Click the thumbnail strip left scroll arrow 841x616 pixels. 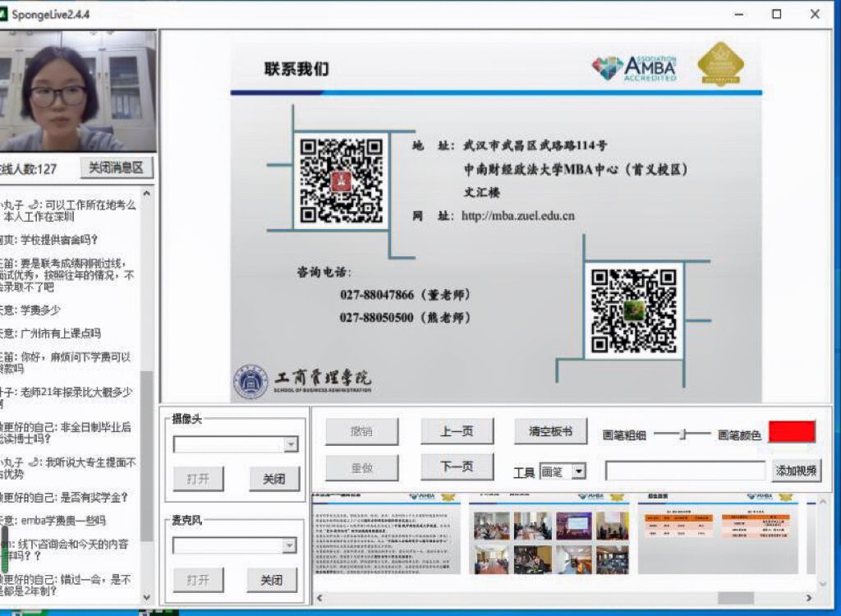320,597
